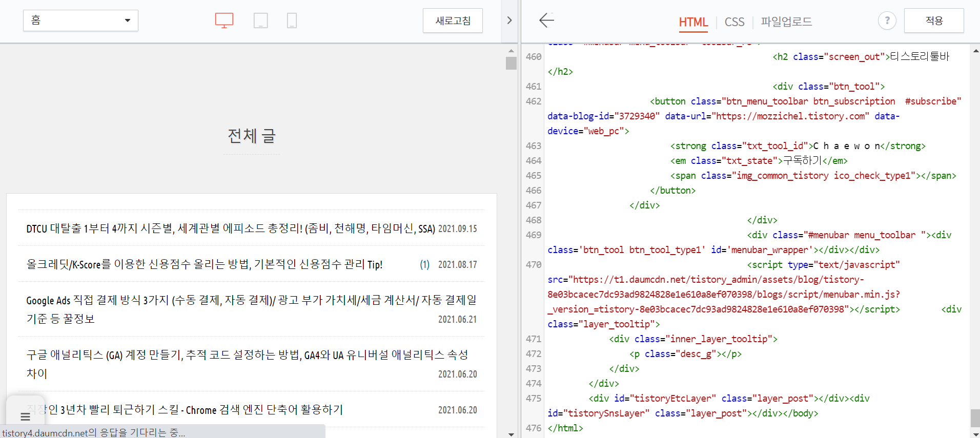Image resolution: width=980 pixels, height=438 pixels.
Task: Click preview scrollbar down arrow
Action: pos(511,434)
